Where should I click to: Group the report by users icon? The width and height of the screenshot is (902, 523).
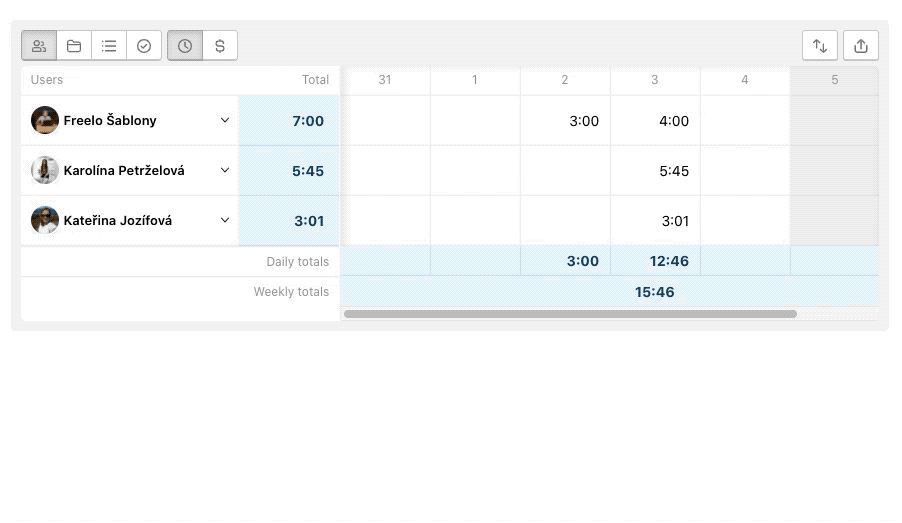coord(39,45)
